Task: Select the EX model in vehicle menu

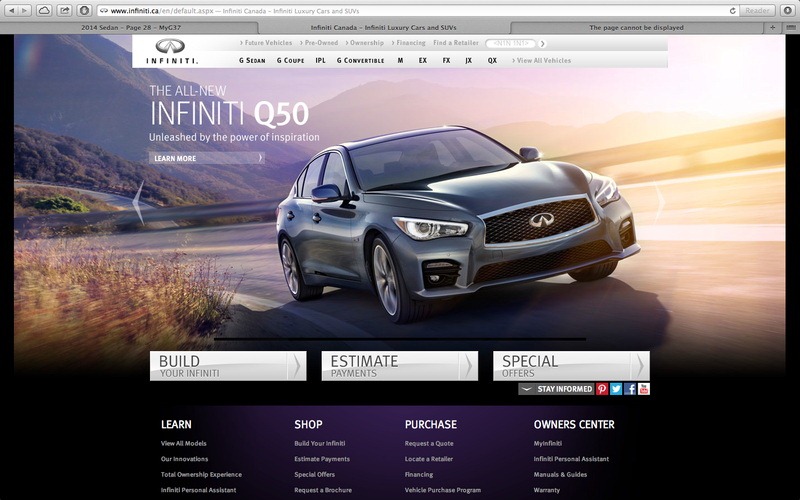Action: (423, 60)
